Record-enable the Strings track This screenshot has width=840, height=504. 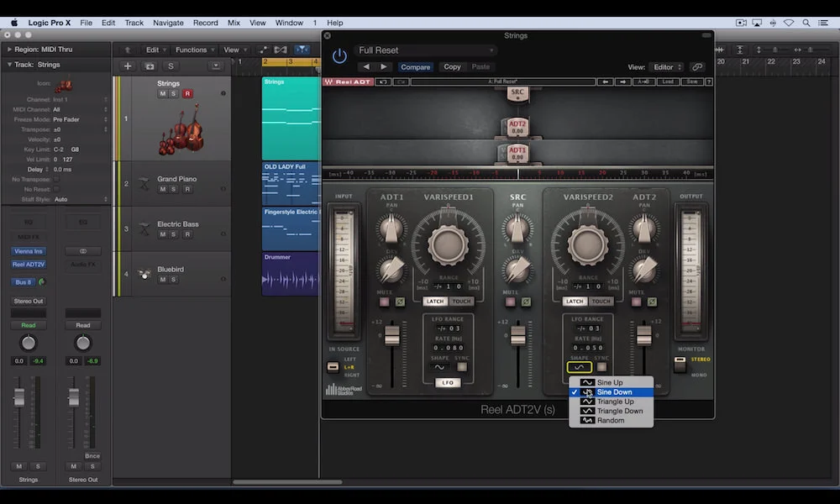coord(186,93)
